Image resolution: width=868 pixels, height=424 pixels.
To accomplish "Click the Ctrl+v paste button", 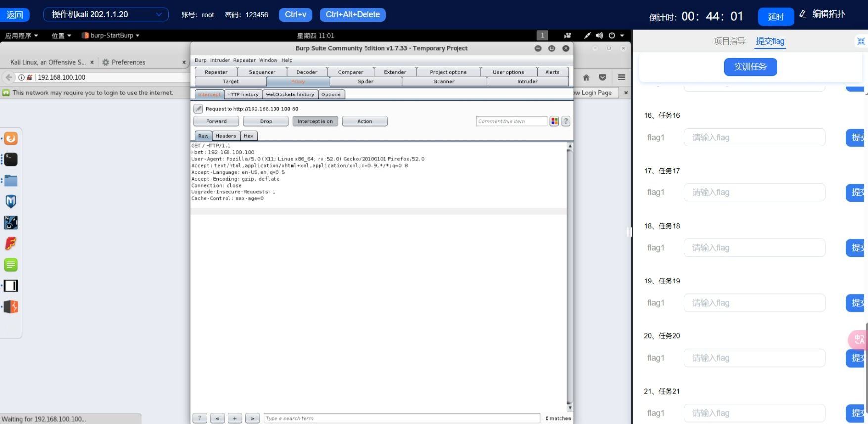I will [295, 15].
